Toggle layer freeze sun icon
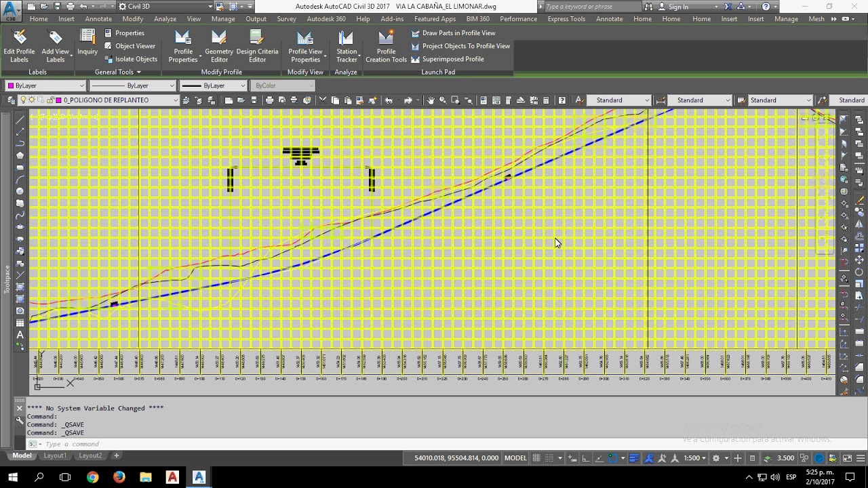This screenshot has width=868, height=488. click(32, 100)
